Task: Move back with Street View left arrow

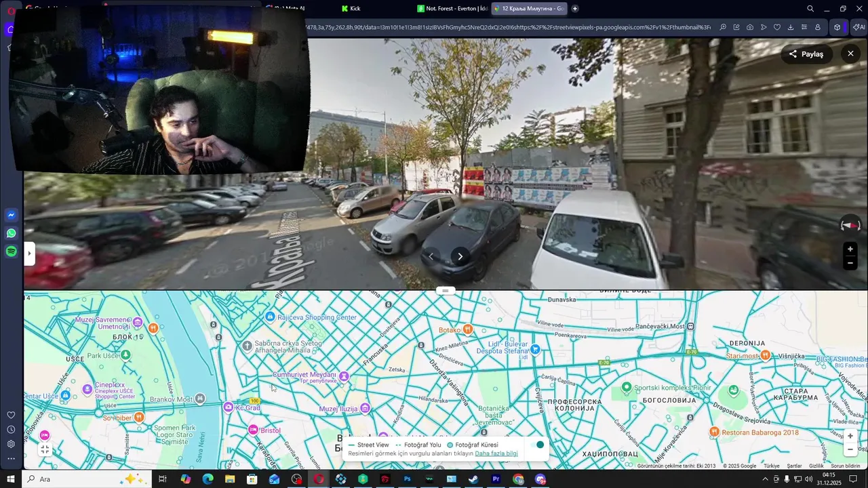Action: [431, 256]
